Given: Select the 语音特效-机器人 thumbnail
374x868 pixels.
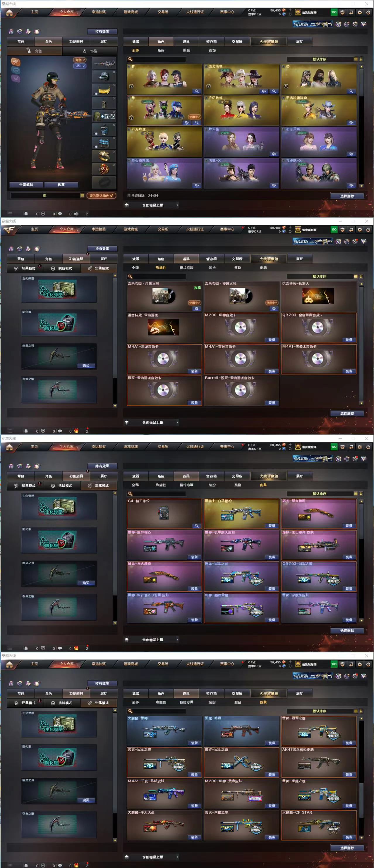Looking at the screenshot, I should pos(318,296).
